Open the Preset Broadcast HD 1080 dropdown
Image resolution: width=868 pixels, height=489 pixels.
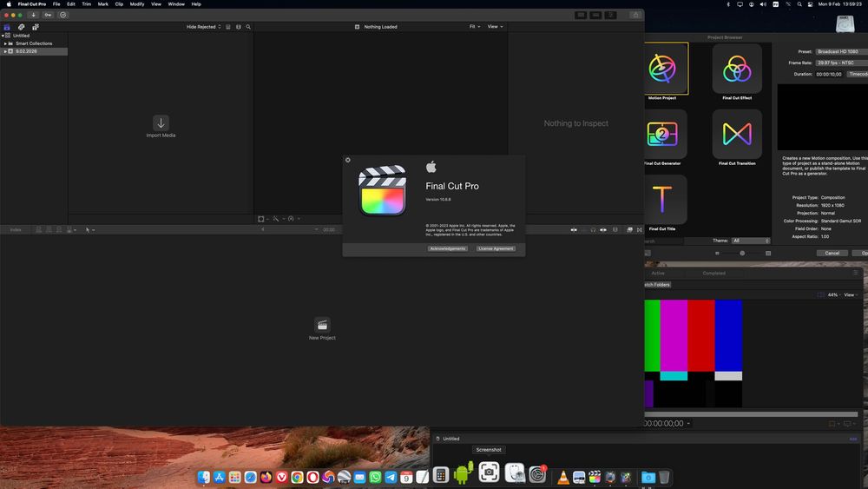tap(841, 51)
